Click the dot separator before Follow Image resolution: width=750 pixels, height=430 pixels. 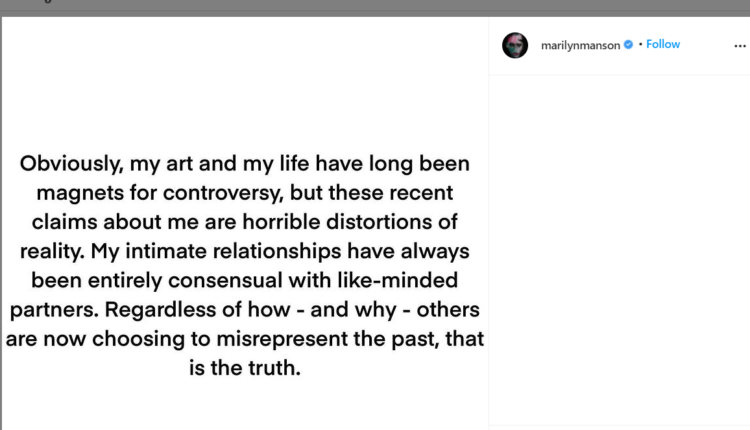(640, 45)
